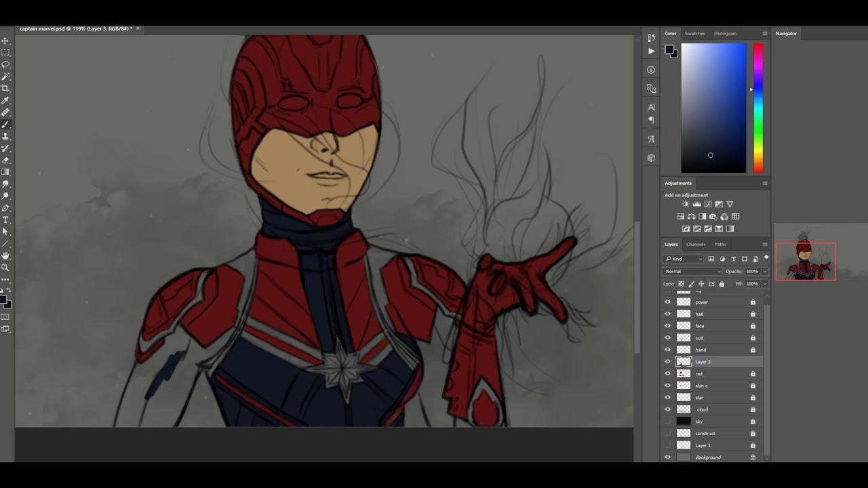Image resolution: width=868 pixels, height=488 pixels.
Task: Select the Clone Stamp tool
Action: click(5, 136)
